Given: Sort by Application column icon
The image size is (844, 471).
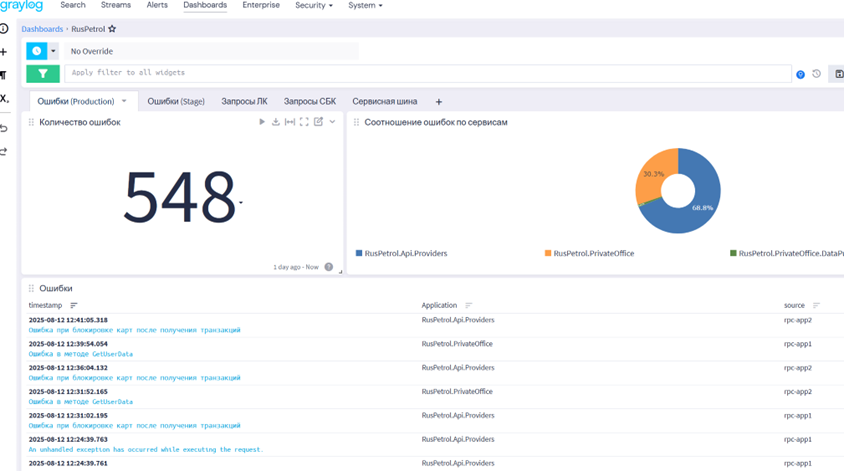Looking at the screenshot, I should point(468,305).
